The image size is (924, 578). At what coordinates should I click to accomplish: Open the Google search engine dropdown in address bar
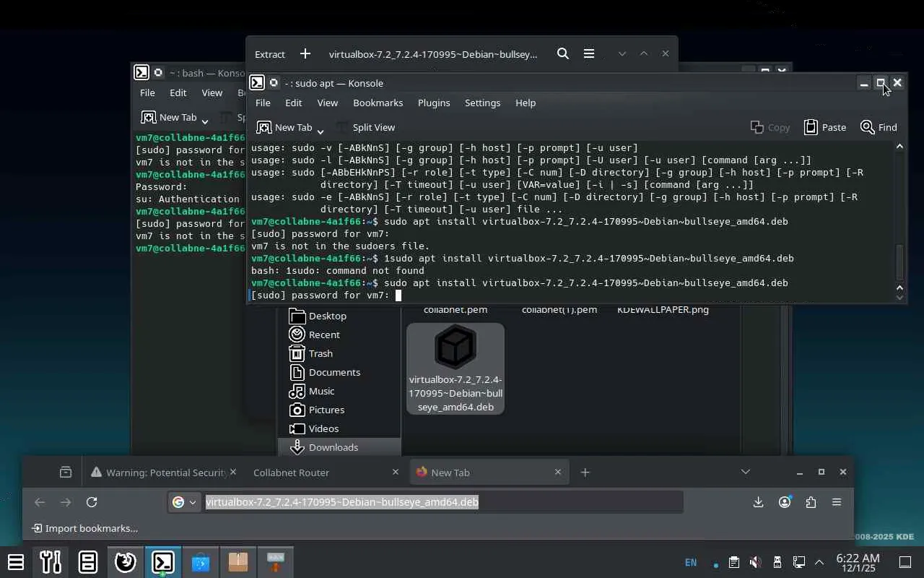click(x=183, y=502)
